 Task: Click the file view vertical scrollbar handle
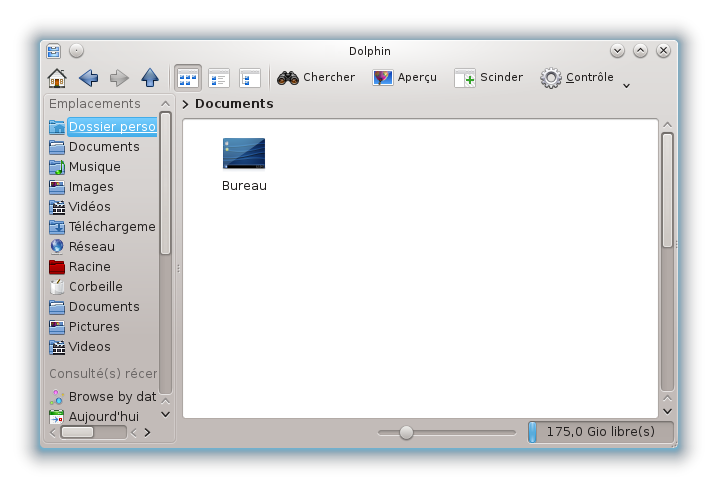[x=668, y=190]
